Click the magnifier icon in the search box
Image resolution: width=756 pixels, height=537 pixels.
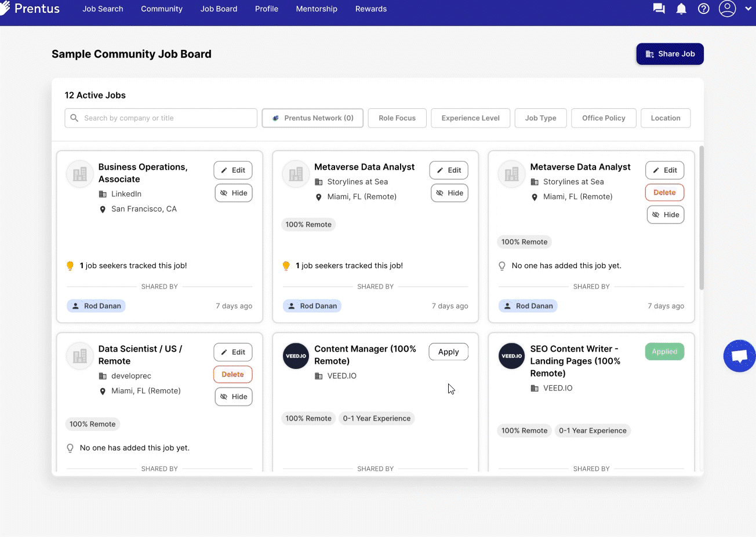click(74, 118)
